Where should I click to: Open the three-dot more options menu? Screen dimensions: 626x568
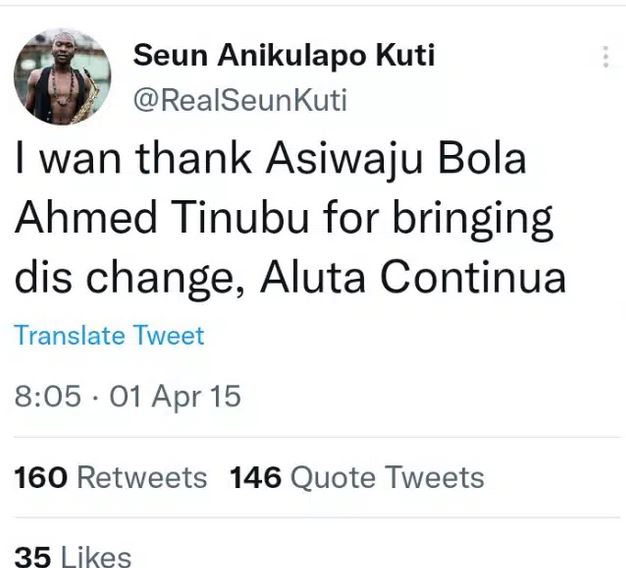(605, 57)
